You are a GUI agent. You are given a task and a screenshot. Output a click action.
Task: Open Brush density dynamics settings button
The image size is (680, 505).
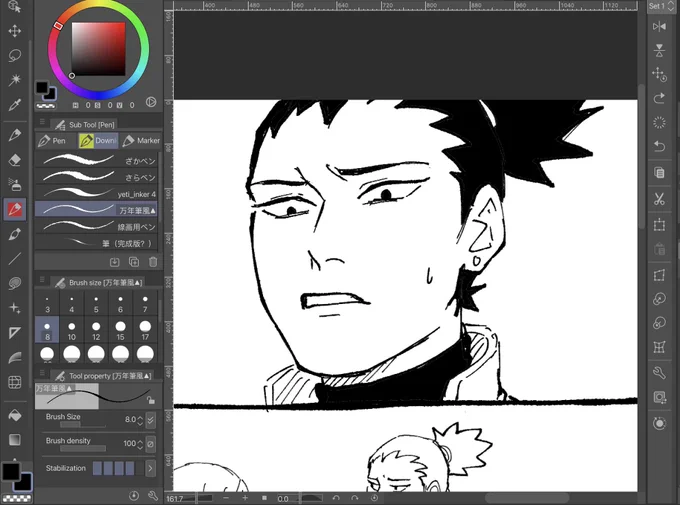[x=150, y=444]
